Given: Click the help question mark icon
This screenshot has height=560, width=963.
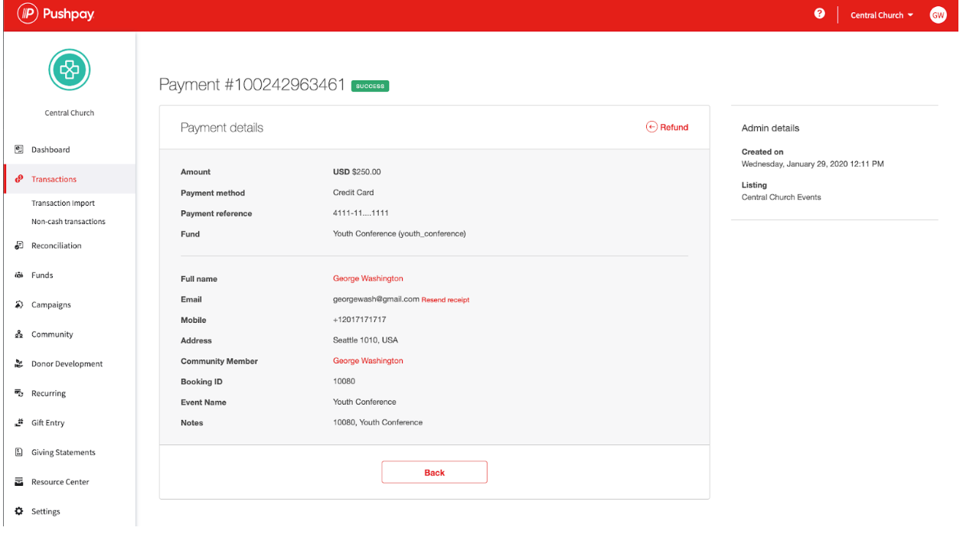Looking at the screenshot, I should tap(819, 14).
